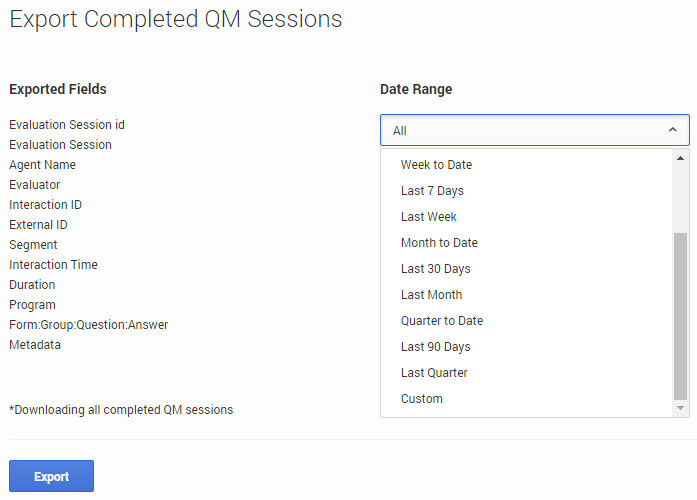Click the Metadata exported field label
This screenshot has width=697, height=500.
(x=35, y=345)
